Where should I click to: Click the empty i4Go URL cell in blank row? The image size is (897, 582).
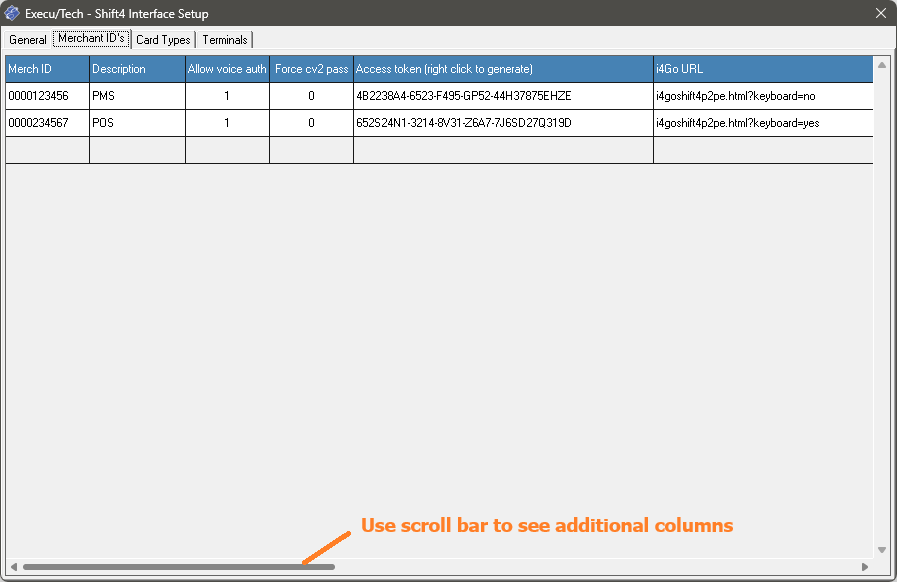(x=763, y=150)
